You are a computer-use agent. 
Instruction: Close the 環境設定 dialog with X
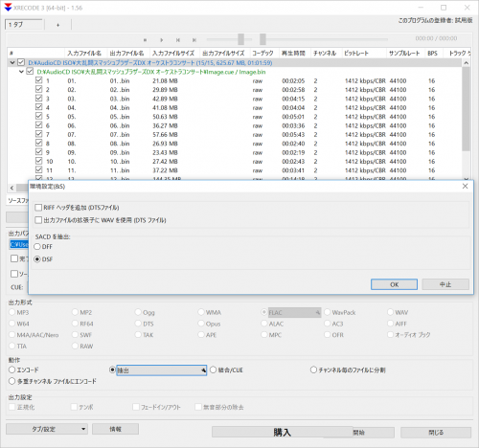coord(465,186)
